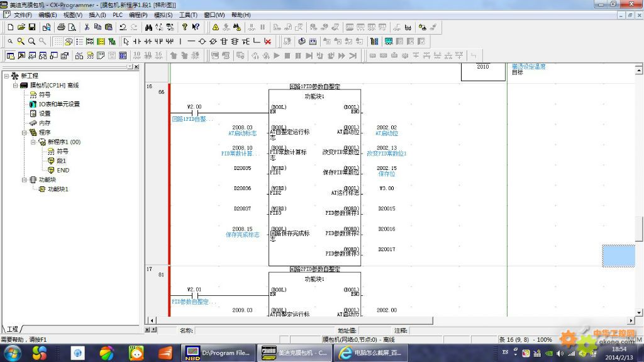Toggle the project workspace window button
Screen dimensions: 644x362
pyautogui.click(x=10, y=55)
